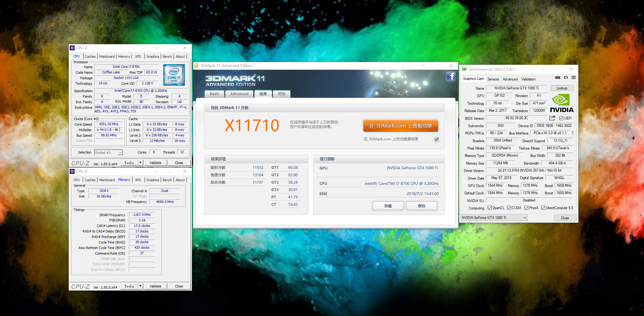
Task: Toggle auto-view results checkbox in 3DMark
Action: (436, 139)
